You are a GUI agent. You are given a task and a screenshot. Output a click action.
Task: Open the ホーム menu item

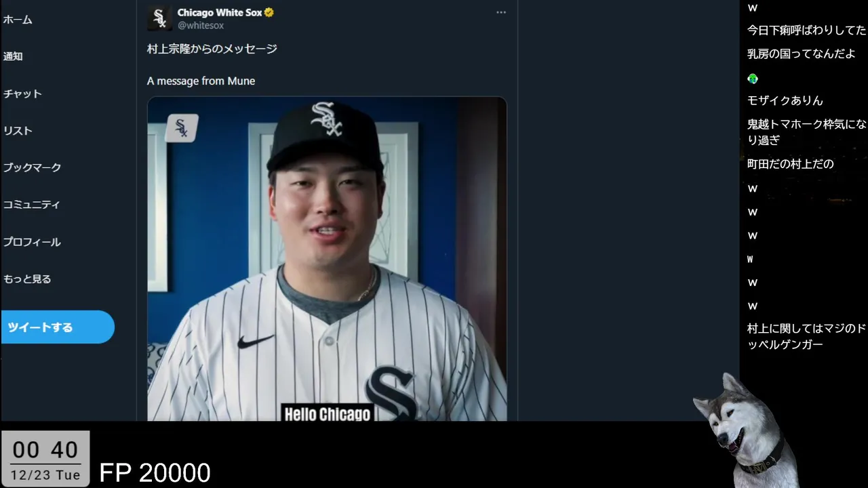click(x=18, y=20)
